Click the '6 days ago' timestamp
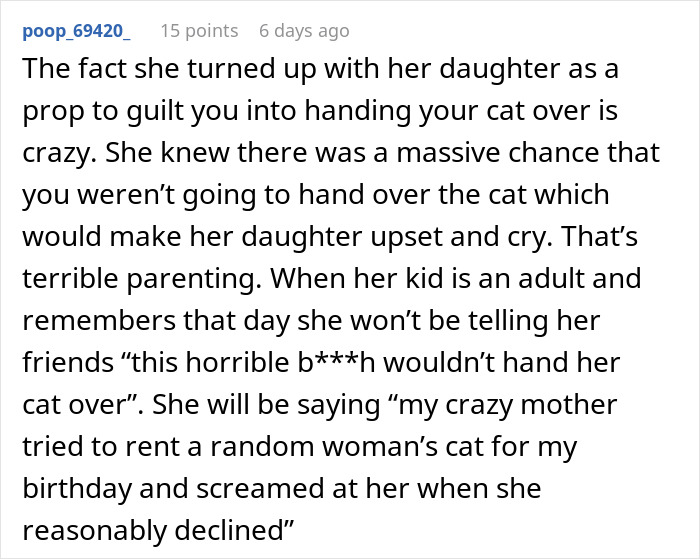This screenshot has height=559, width=700. click(304, 31)
